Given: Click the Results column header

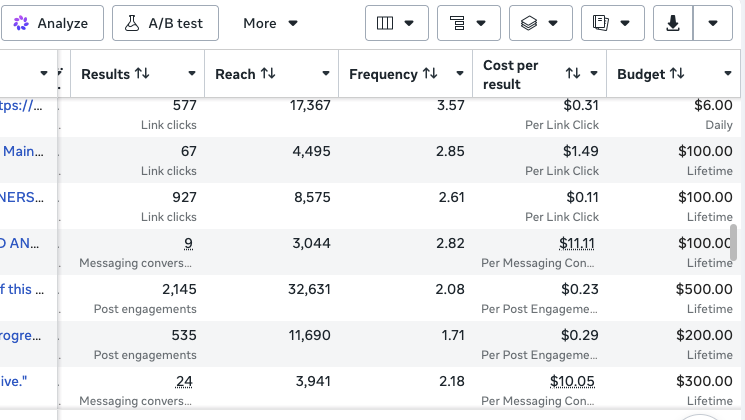Looking at the screenshot, I should point(105,74).
